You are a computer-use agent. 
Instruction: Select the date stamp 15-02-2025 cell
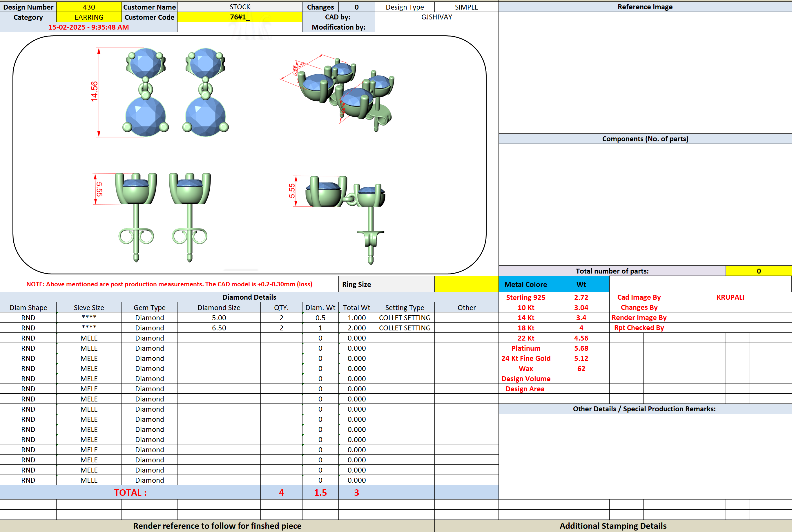tap(88, 27)
